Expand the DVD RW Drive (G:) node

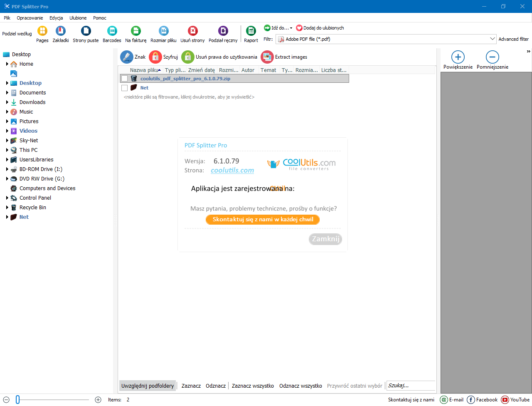(7, 179)
